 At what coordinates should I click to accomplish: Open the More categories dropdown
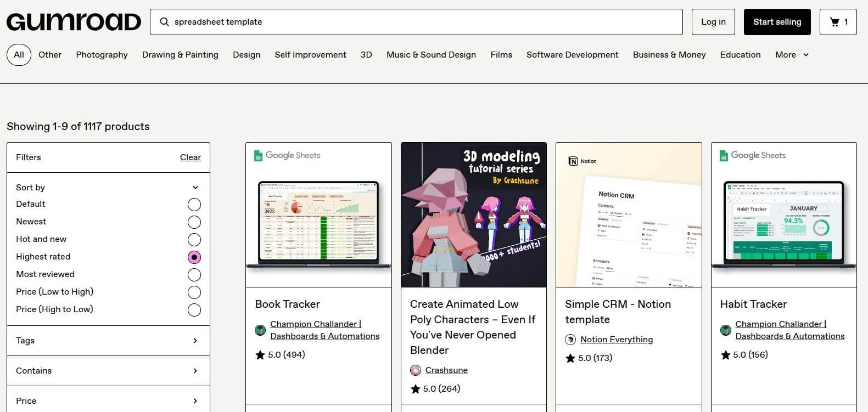792,55
